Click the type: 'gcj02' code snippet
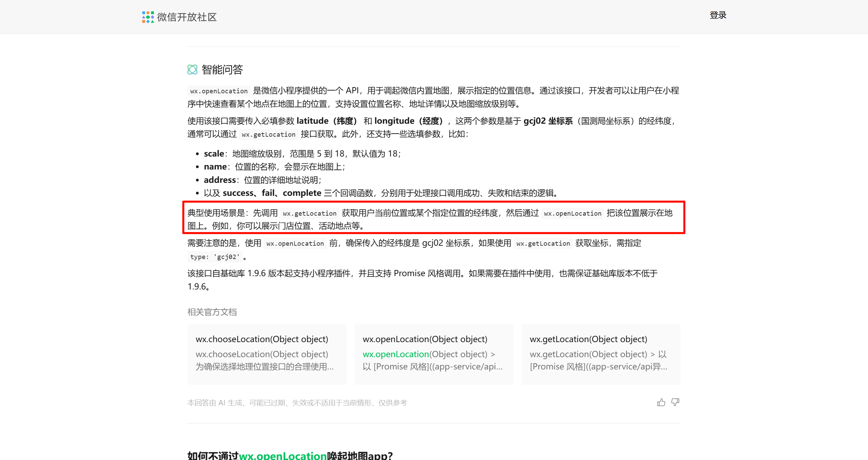Viewport: 868px width, 460px height. point(215,257)
